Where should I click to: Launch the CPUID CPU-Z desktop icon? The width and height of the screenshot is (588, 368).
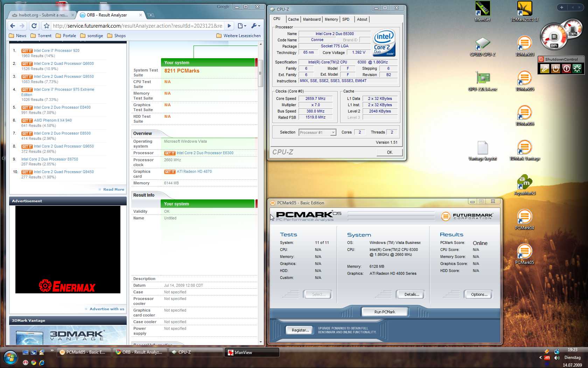(x=482, y=47)
